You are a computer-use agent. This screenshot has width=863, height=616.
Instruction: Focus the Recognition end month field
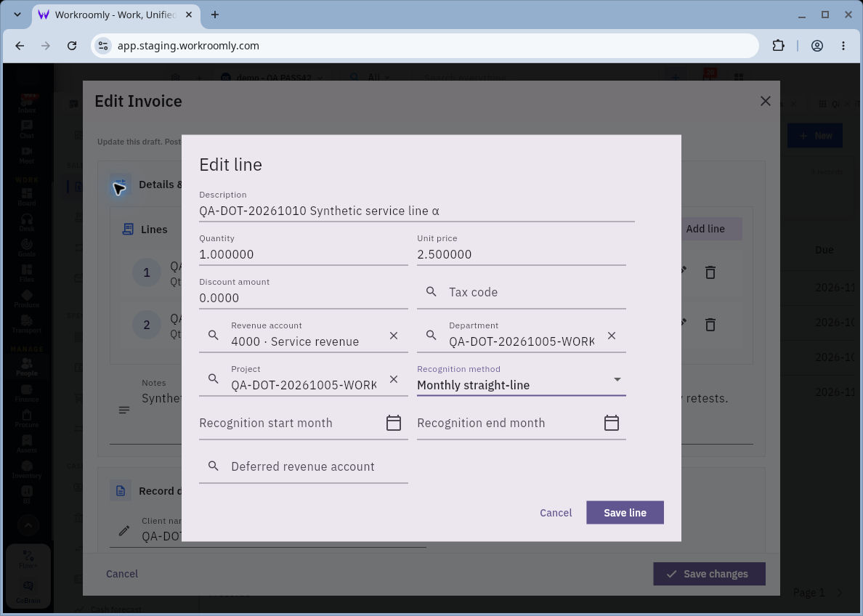521,423
